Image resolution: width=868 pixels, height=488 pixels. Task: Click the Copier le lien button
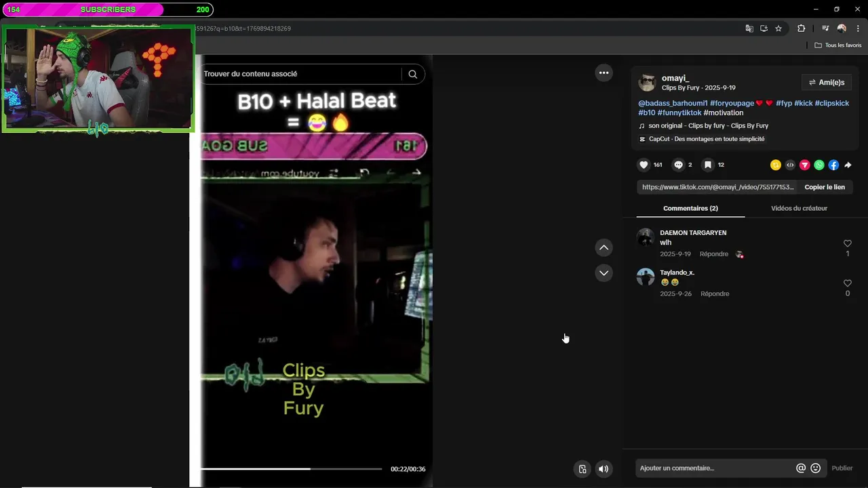coord(825,187)
